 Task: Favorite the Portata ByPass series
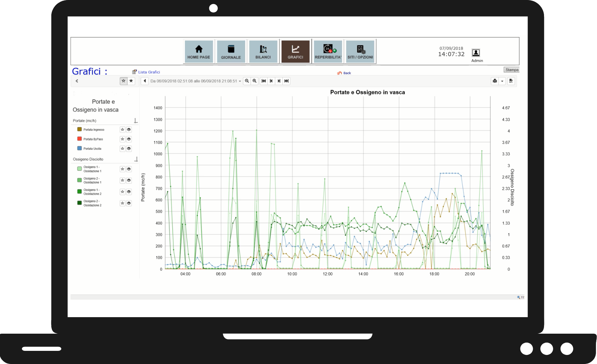pyautogui.click(x=123, y=139)
